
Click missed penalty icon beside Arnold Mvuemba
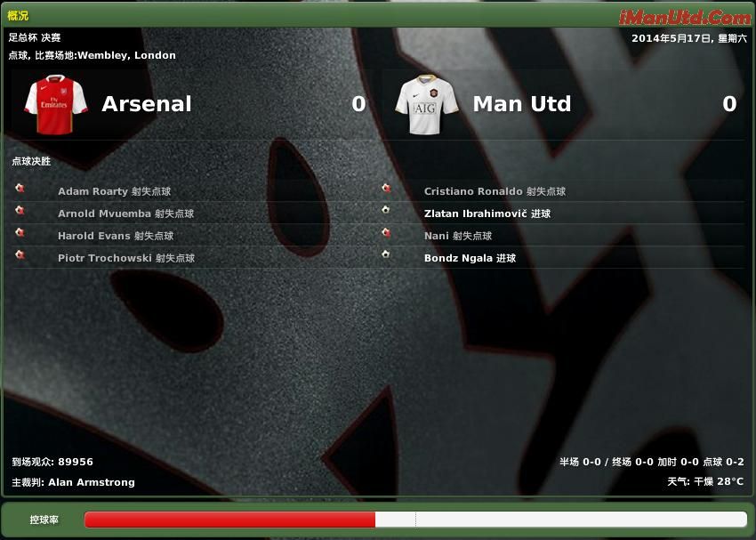click(x=20, y=210)
